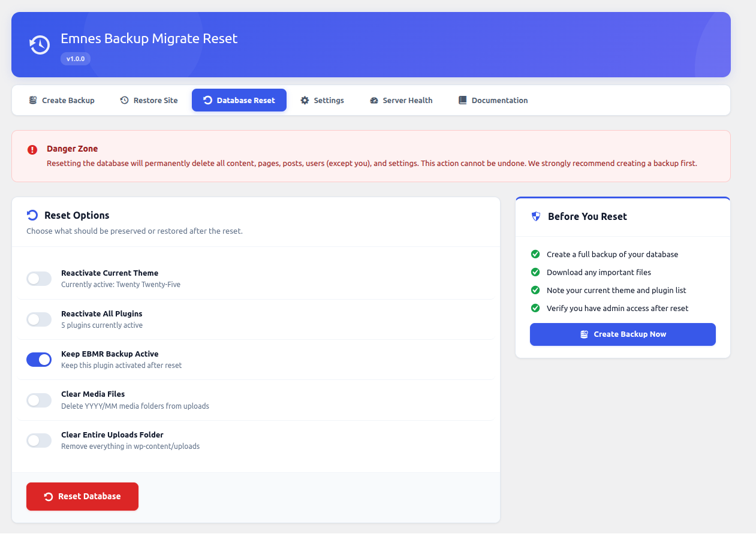Disable Keep EBMR Backup Active
Screen dimensions: 756x534
pyautogui.click(x=38, y=360)
